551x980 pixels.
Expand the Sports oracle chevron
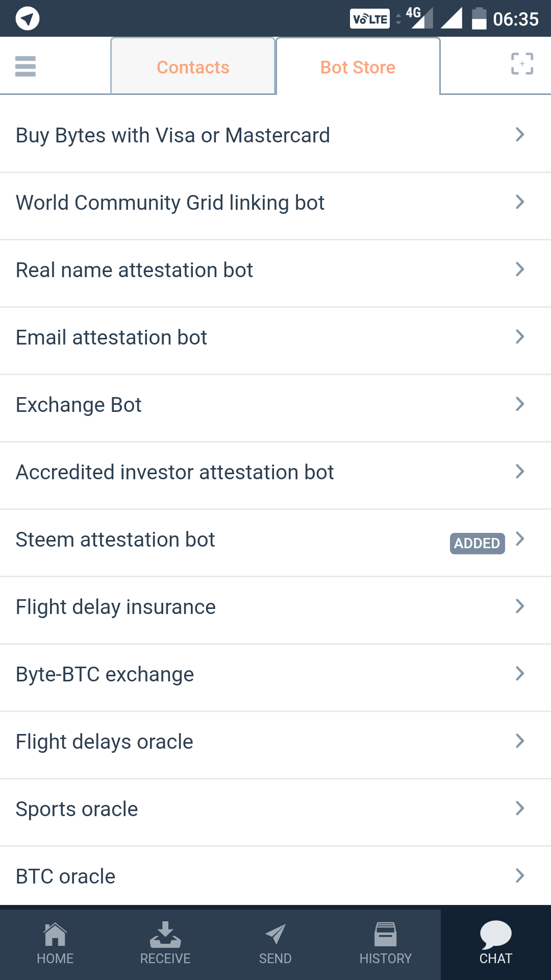520,808
